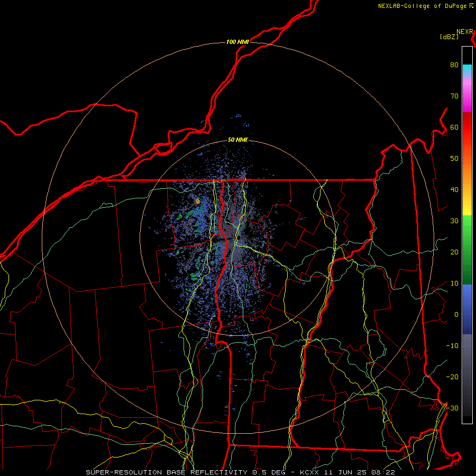Click the 11 JUN 25 08:22 timestamp
This screenshot has height=476, width=476.
[x=360, y=472]
